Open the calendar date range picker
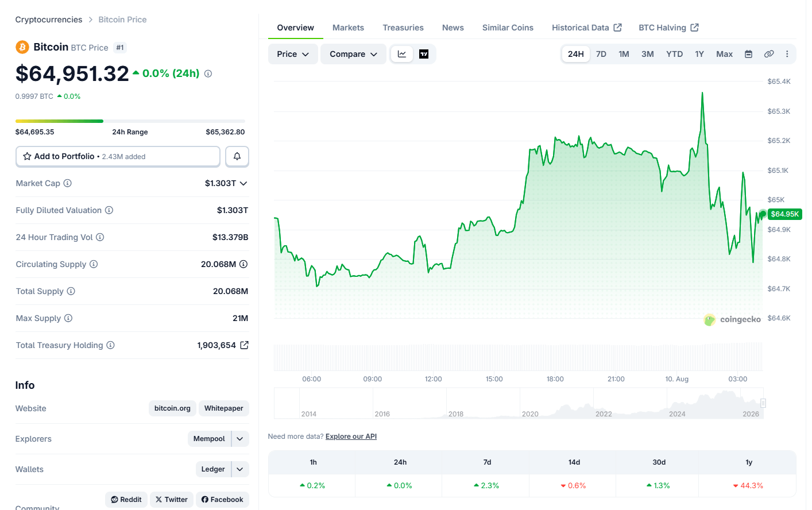The image size is (812, 510). 748,54
